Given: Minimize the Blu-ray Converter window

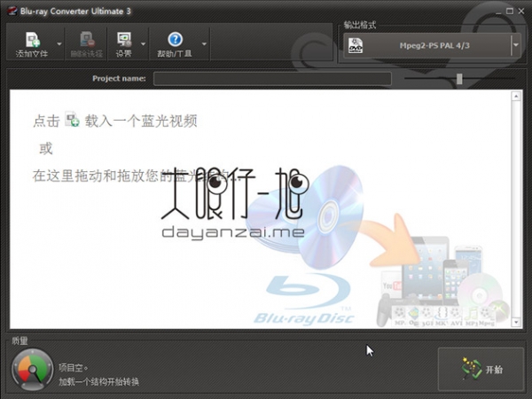Looking at the screenshot, I should pyautogui.click(x=498, y=12).
